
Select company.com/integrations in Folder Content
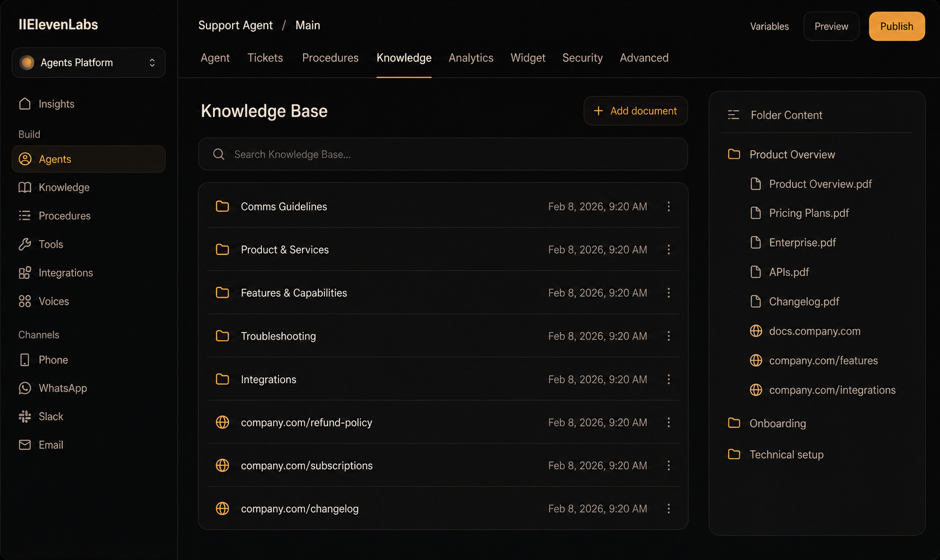(x=823, y=390)
